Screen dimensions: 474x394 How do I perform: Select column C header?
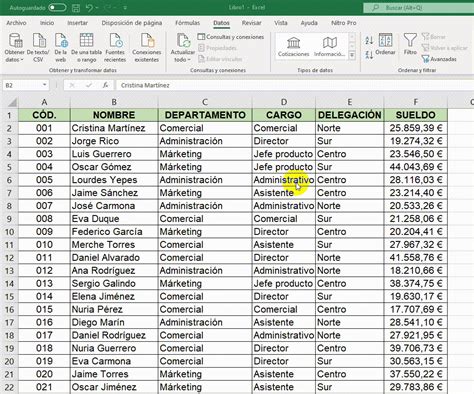pyautogui.click(x=205, y=102)
